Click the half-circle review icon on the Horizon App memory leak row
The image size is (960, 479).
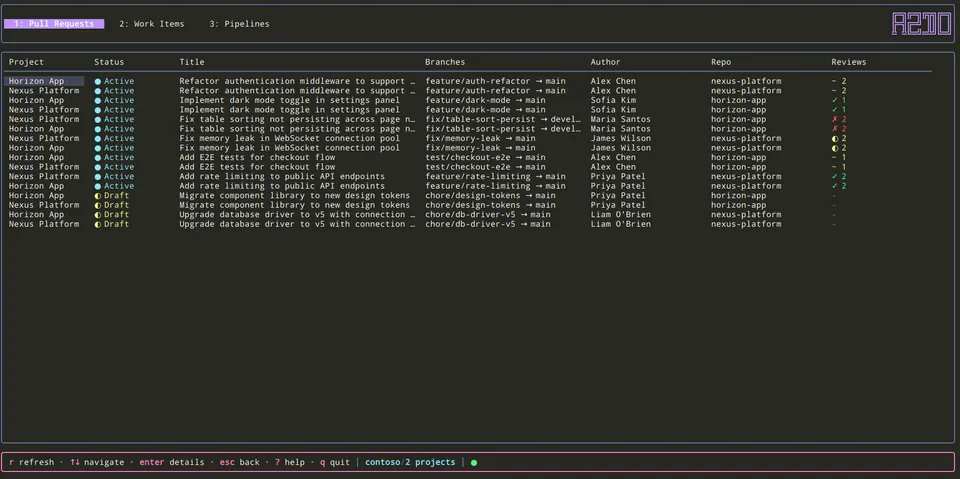[x=834, y=148]
